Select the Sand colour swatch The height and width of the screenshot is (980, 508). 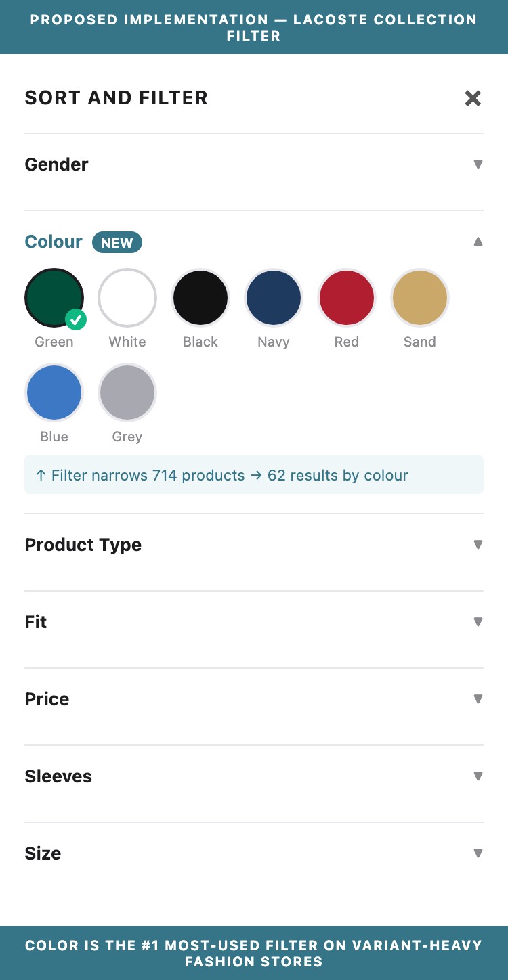pos(420,298)
